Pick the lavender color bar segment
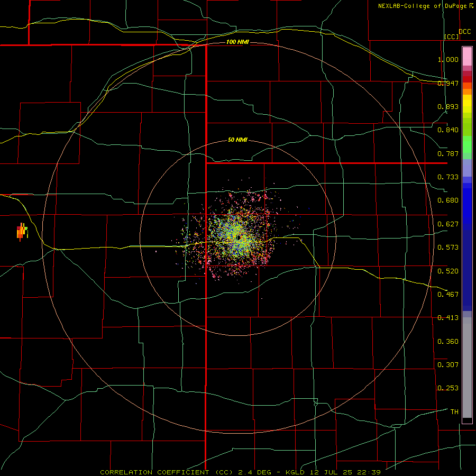Viewport: 476px width, 476px height. tap(467, 168)
